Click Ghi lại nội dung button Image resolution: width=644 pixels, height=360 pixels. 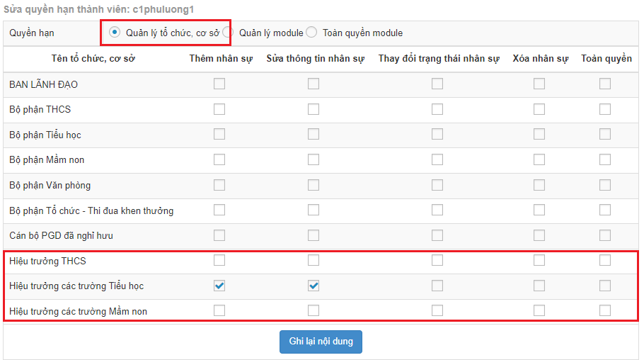(321, 342)
